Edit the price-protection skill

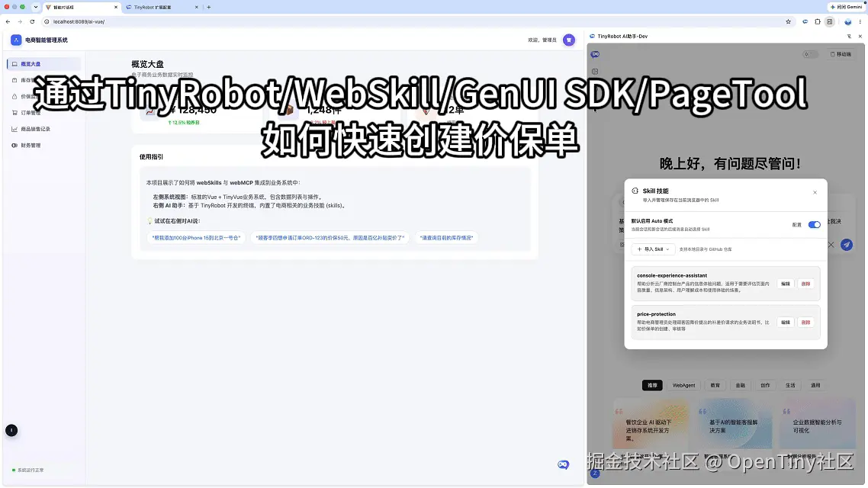(x=785, y=322)
